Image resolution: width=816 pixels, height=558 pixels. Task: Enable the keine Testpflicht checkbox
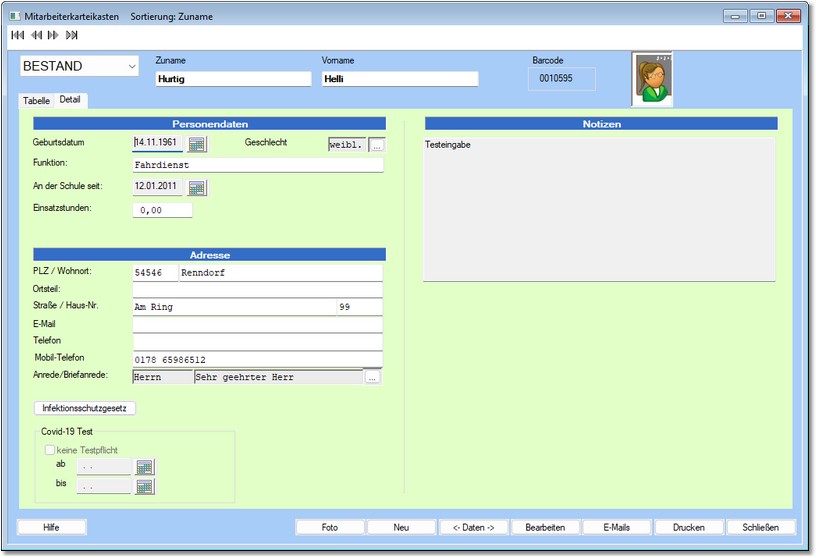(50, 451)
